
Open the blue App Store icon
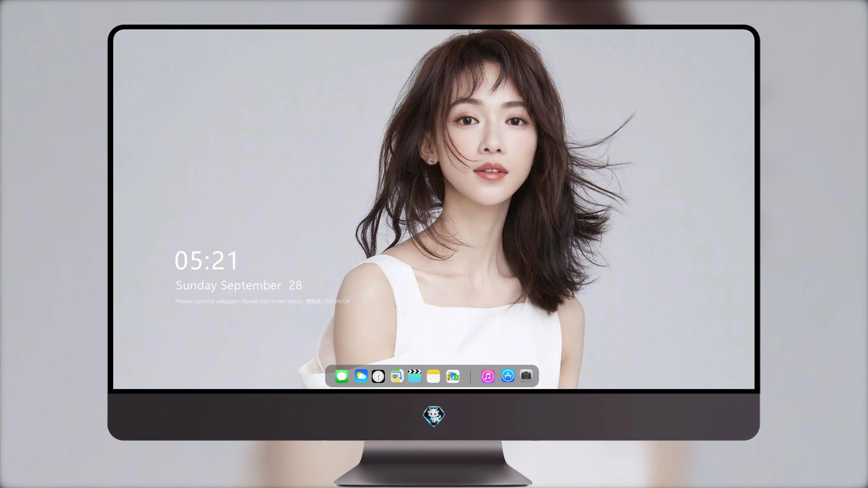tap(508, 376)
